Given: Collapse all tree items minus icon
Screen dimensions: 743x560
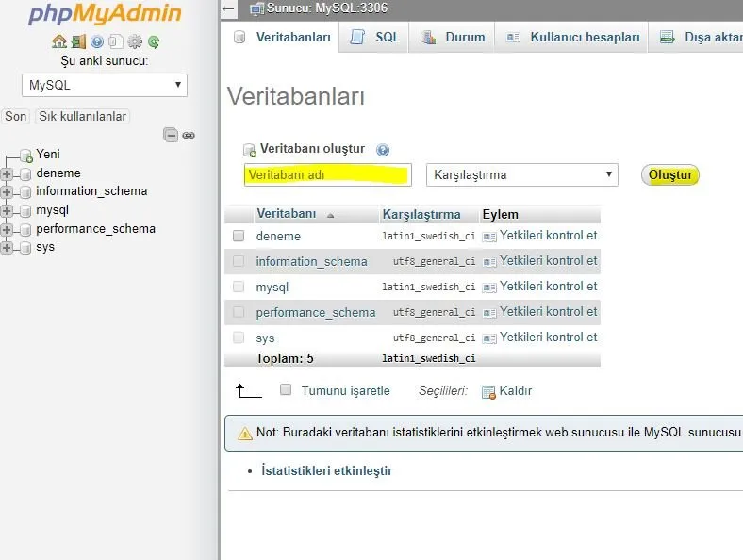Looking at the screenshot, I should pyautogui.click(x=171, y=135).
